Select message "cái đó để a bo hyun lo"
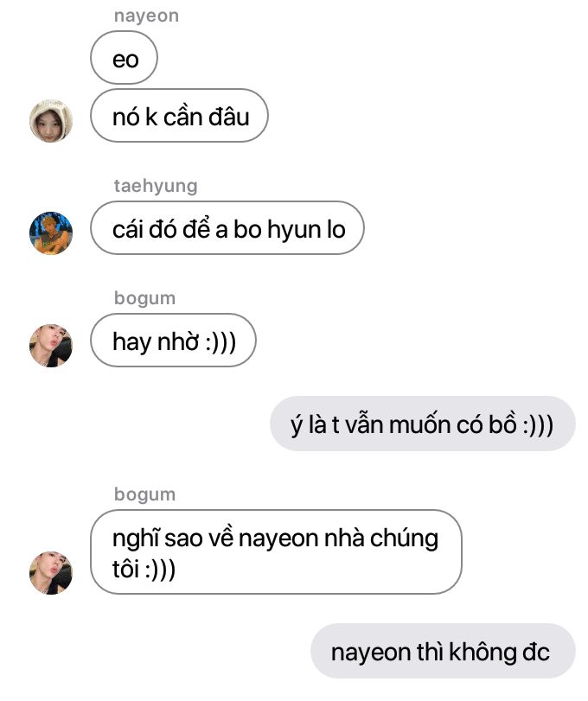This screenshot has width=588, height=701. (227, 228)
